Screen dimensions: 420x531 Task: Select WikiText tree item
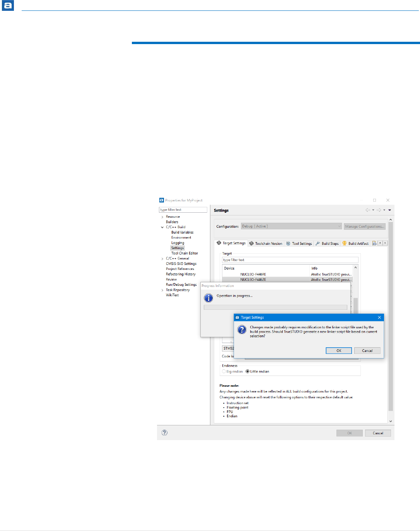[x=172, y=295]
